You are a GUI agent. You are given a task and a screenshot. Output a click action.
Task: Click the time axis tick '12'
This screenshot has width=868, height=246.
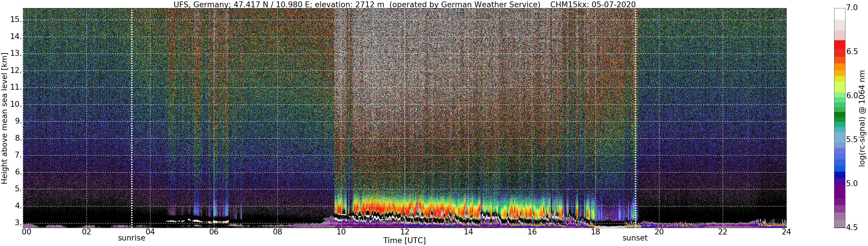pos(405,232)
